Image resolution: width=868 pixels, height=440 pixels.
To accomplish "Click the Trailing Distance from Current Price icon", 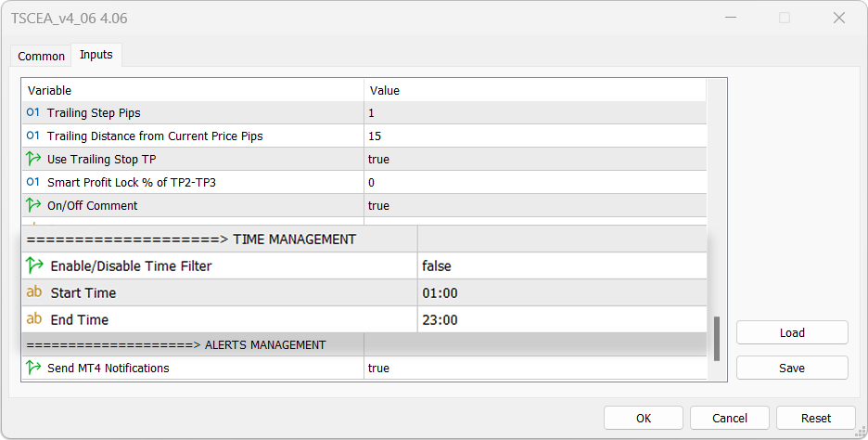I will [x=32, y=136].
